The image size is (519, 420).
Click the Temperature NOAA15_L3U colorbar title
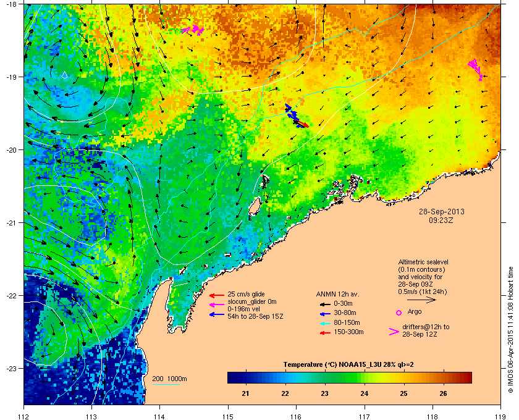(348, 365)
